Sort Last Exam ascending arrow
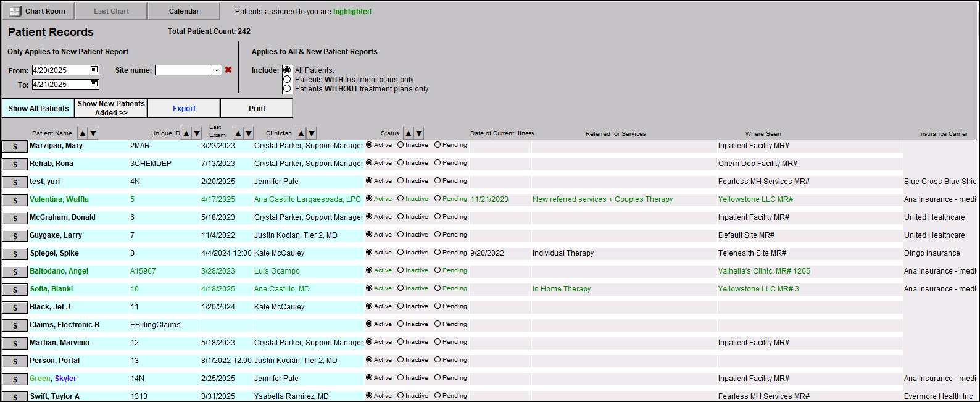 238,133
